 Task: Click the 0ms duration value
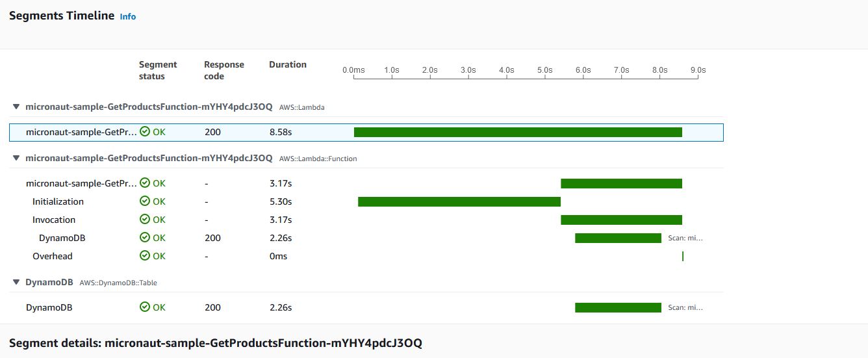[x=278, y=256]
